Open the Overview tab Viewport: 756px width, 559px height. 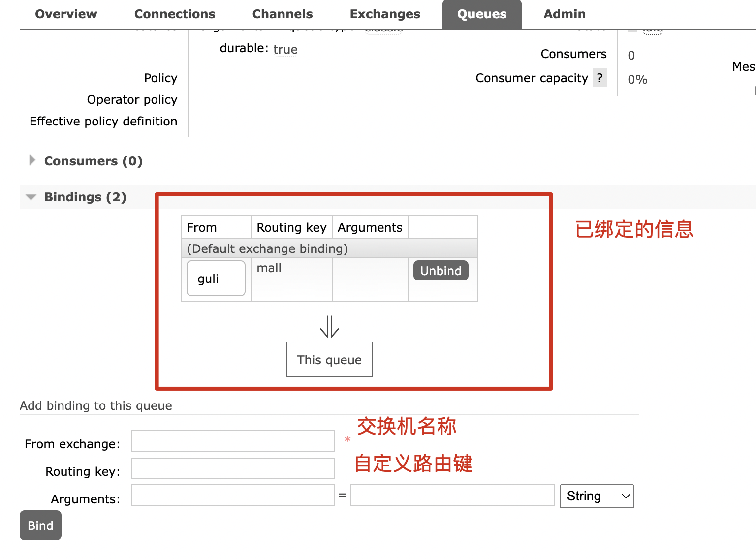[x=66, y=14]
